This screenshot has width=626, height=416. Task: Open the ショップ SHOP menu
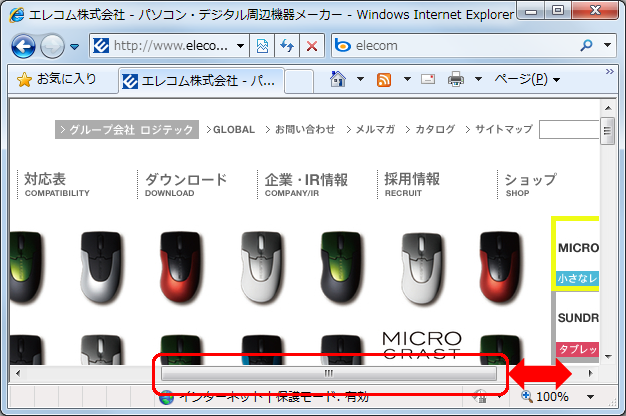coord(530,184)
